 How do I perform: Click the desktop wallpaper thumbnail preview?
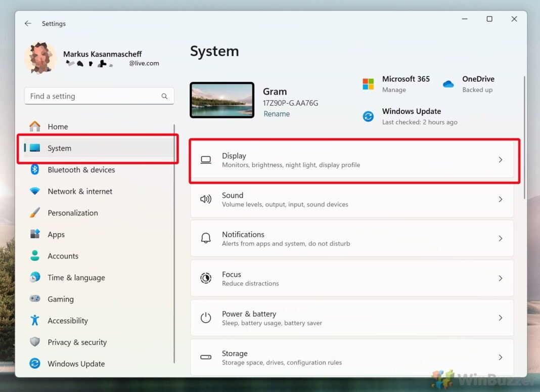pos(222,100)
